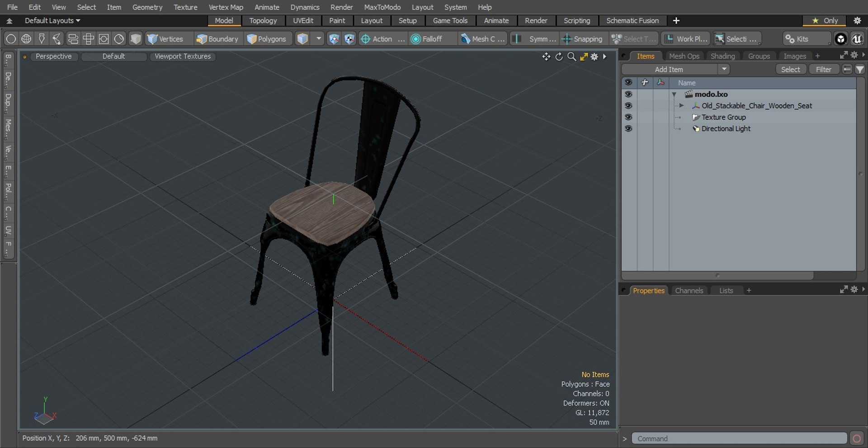868x448 pixels.
Task: Click the Items list horizontal scrollbar
Action: pyautogui.click(x=717, y=275)
